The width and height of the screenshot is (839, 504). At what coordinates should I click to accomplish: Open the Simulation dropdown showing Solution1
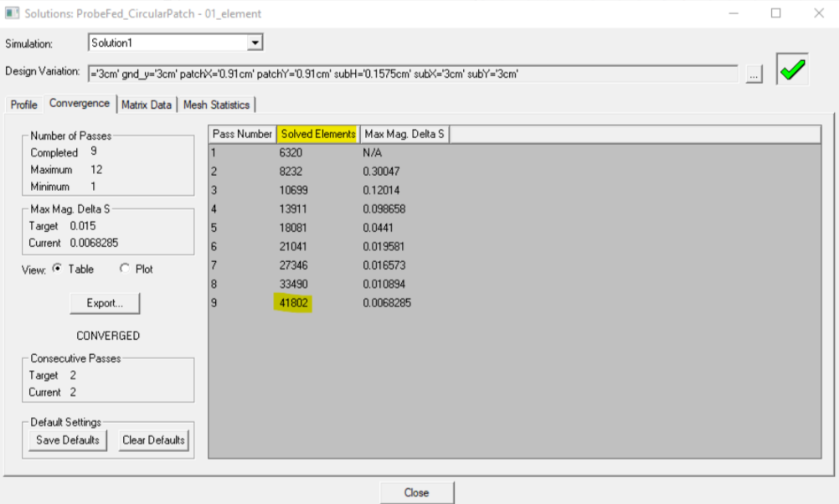[254, 42]
